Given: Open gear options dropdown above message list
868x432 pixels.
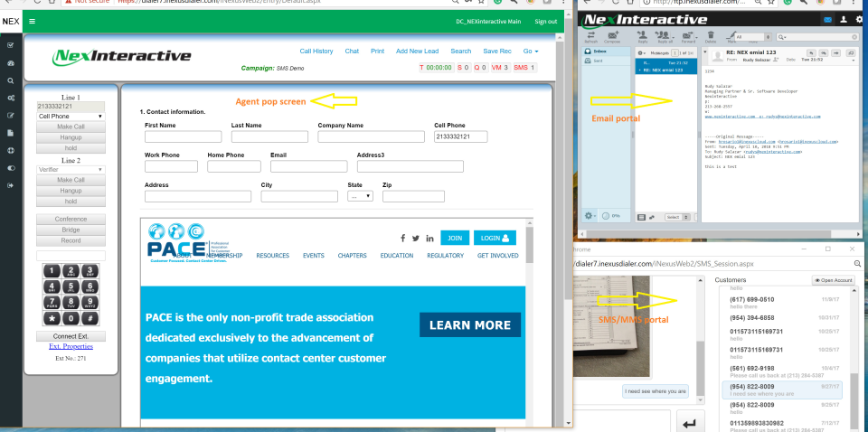Looking at the screenshot, I should (x=642, y=53).
